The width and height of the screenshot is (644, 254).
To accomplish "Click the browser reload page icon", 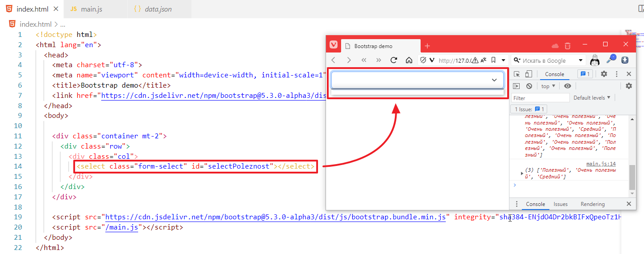I will [x=394, y=60].
